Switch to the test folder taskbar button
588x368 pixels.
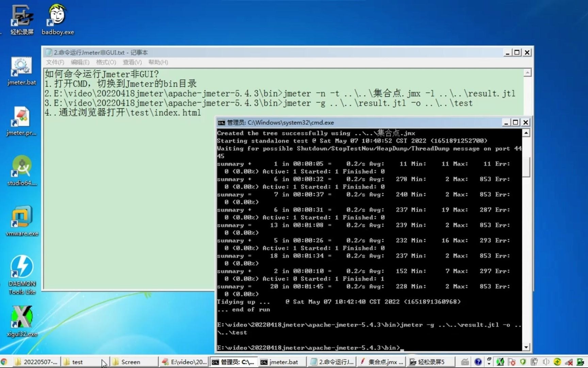point(85,362)
